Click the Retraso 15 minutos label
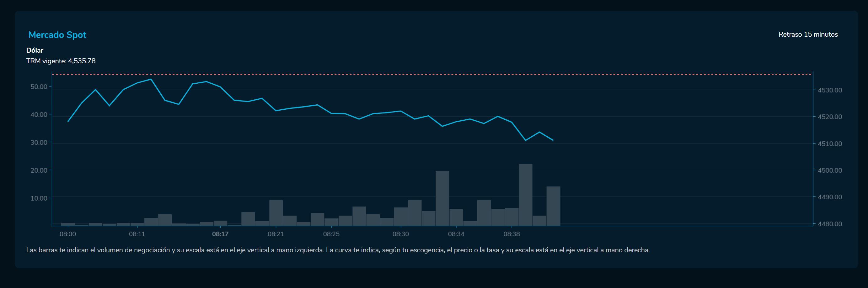868x288 pixels. pyautogui.click(x=808, y=34)
